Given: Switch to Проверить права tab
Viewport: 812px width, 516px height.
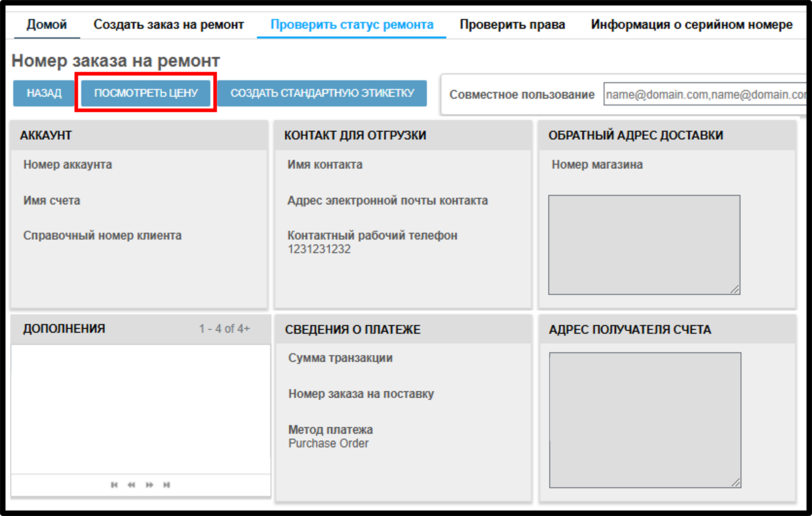Looking at the screenshot, I should click(x=512, y=25).
